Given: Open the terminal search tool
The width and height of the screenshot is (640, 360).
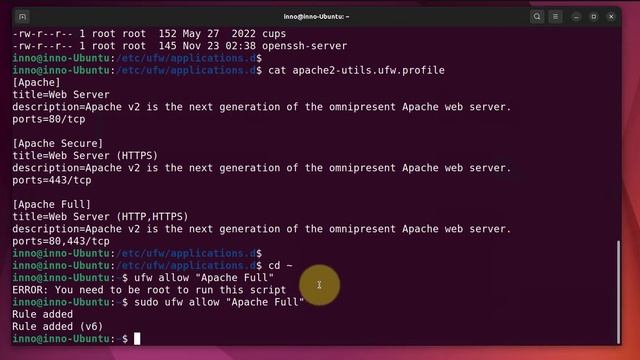Looking at the screenshot, I should (537, 17).
